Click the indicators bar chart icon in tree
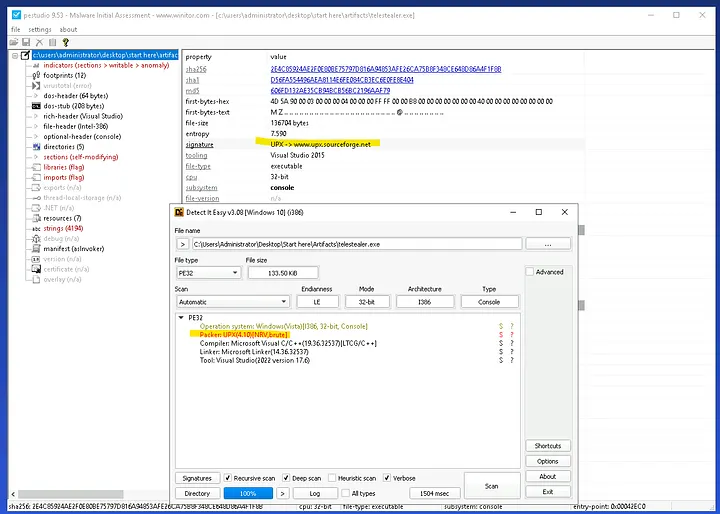This screenshot has height=514, width=720. [36, 66]
